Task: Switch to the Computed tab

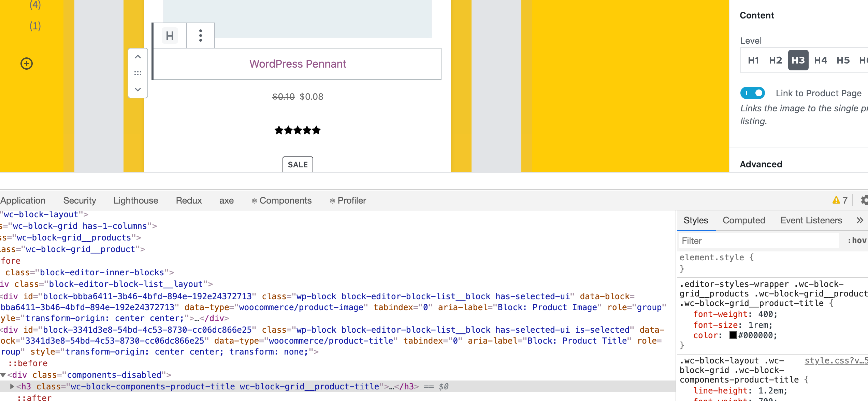Action: point(744,220)
